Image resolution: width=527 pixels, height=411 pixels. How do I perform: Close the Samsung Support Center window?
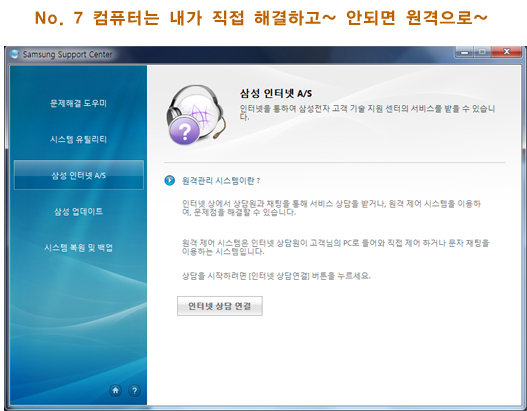click(506, 52)
